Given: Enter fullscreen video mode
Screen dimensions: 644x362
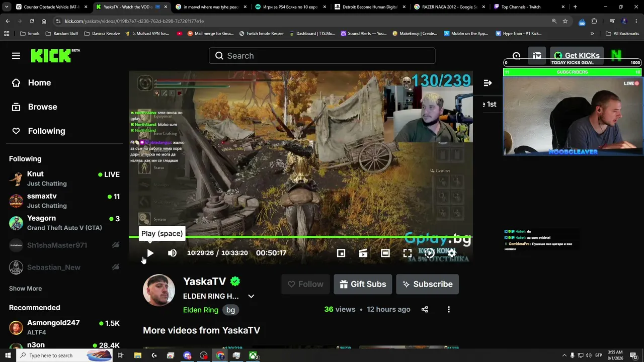Looking at the screenshot, I should pos(408,253).
